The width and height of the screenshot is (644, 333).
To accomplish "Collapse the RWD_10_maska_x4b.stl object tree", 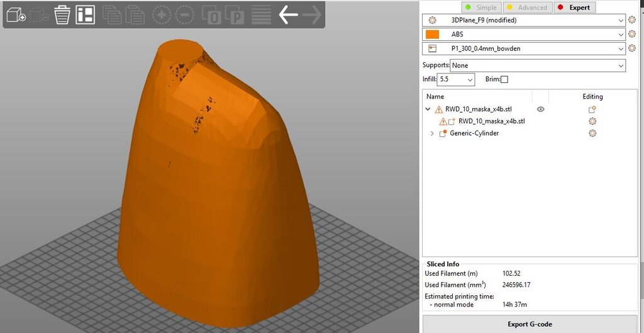I will click(x=428, y=109).
